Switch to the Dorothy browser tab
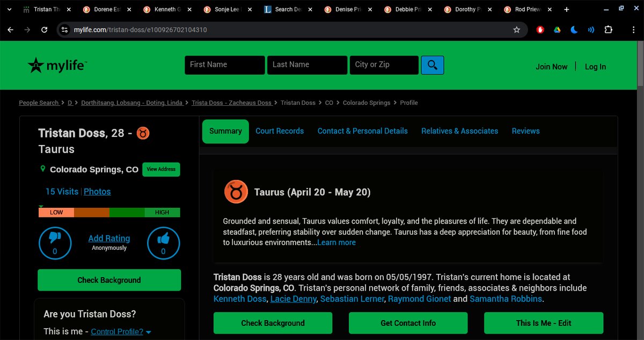The image size is (644, 340). click(x=469, y=9)
